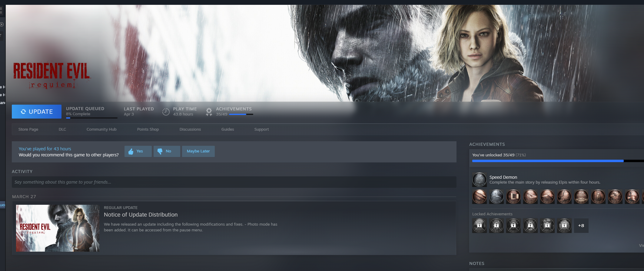Open the Notice of Update Distribution post

[141, 215]
